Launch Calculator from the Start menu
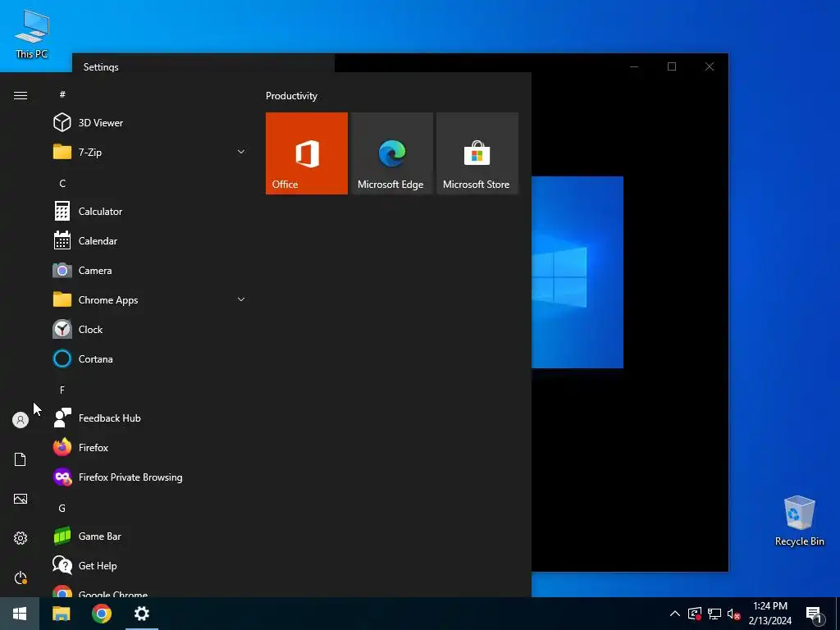 (149, 211)
